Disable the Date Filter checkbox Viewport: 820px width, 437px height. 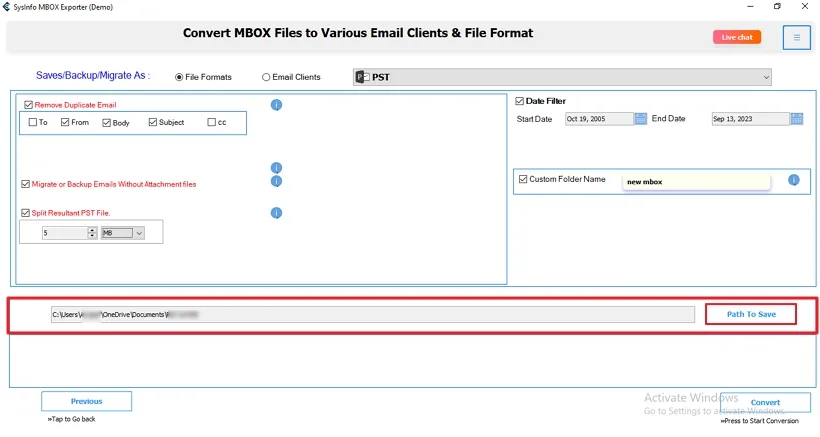[519, 101]
